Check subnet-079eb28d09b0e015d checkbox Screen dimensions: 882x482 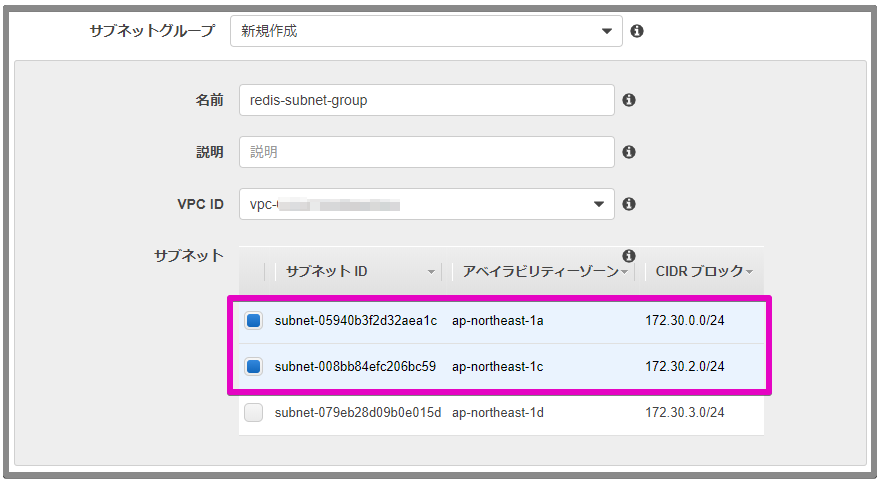pyautogui.click(x=254, y=413)
